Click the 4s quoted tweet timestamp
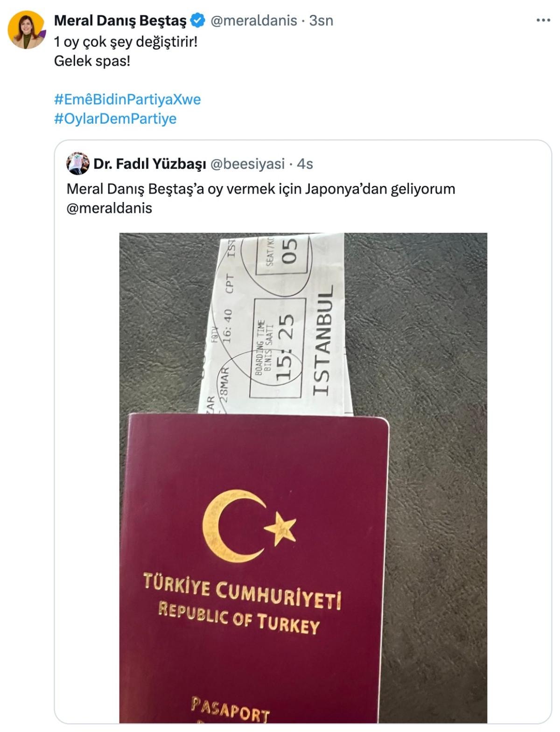This screenshot has width=560, height=732. (305, 164)
